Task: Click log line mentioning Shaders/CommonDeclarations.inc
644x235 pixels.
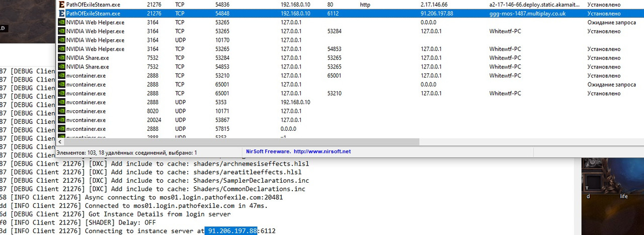Action: (x=153, y=189)
